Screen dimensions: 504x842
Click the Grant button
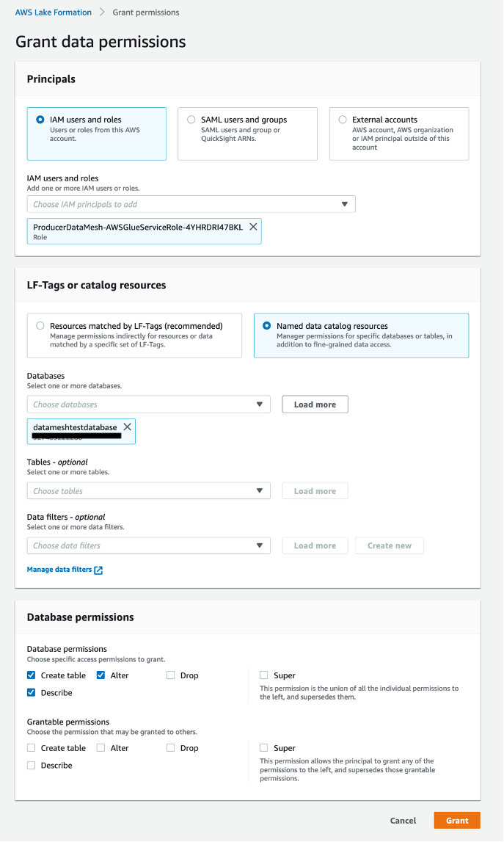(456, 821)
